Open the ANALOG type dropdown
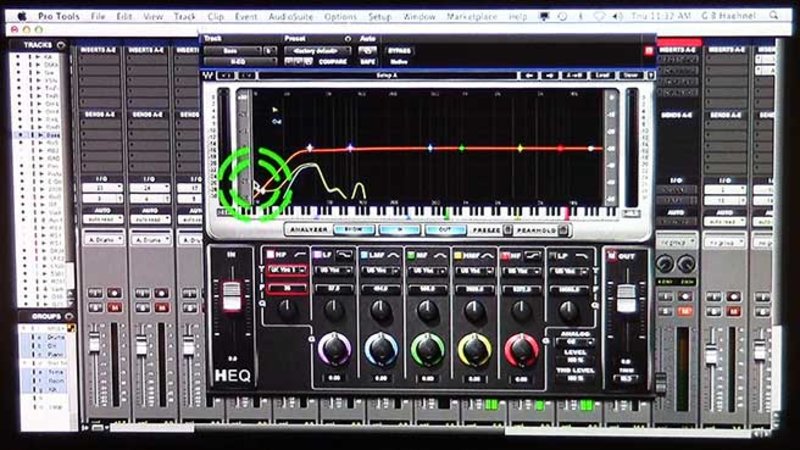Viewport: 800px width, 450px height. pyautogui.click(x=574, y=342)
